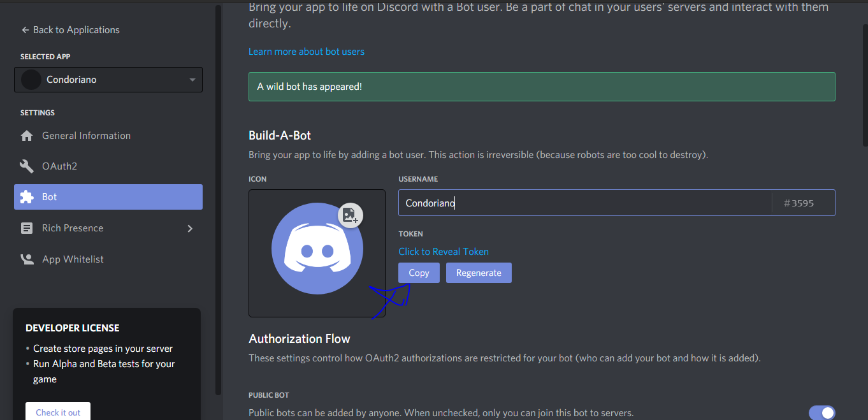Click Click to Reveal Token
Image resolution: width=868 pixels, height=420 pixels.
444,252
